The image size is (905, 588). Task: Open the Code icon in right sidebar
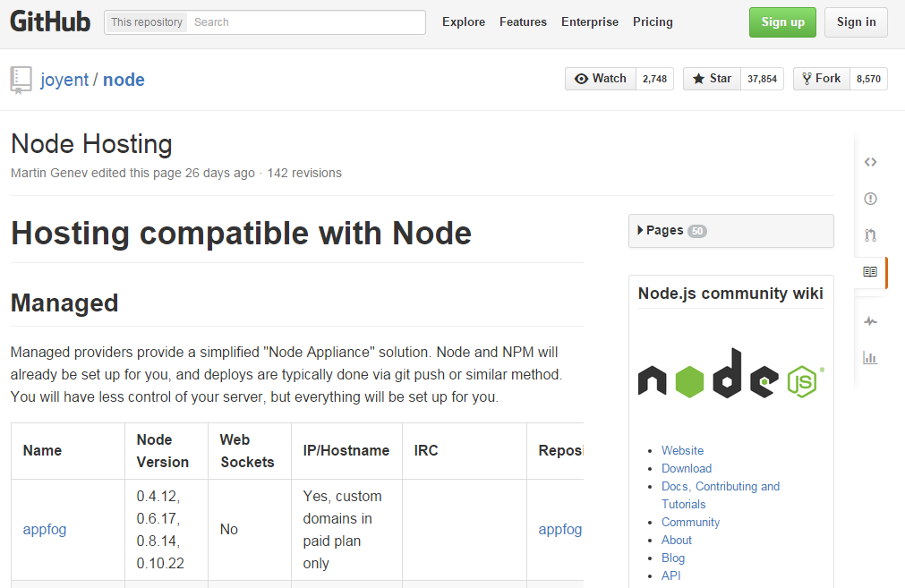870,162
